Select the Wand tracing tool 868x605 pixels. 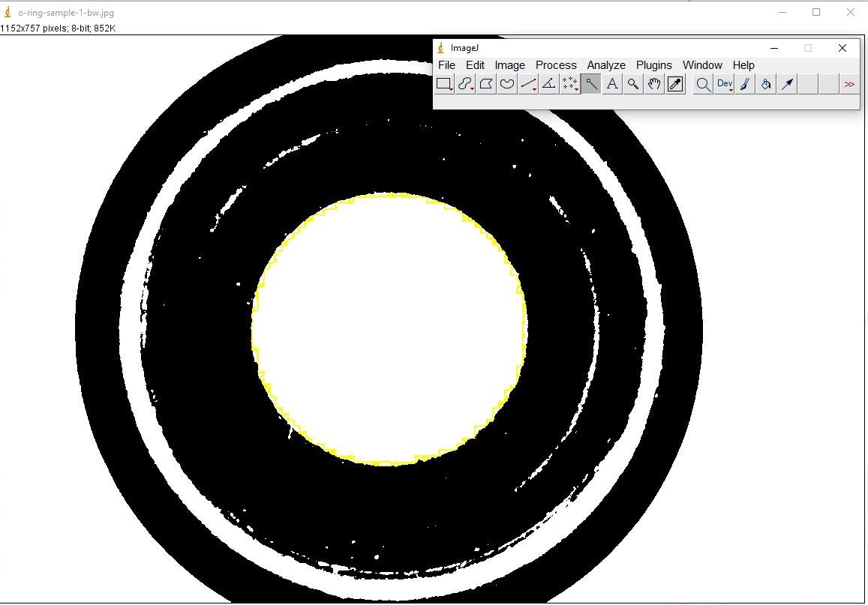click(591, 84)
